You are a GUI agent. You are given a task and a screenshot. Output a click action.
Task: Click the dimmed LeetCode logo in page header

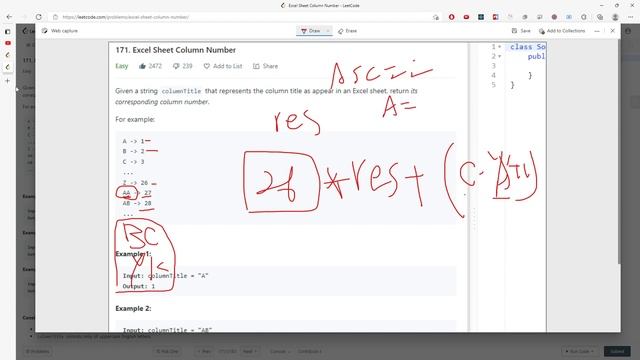pyautogui.click(x=26, y=31)
